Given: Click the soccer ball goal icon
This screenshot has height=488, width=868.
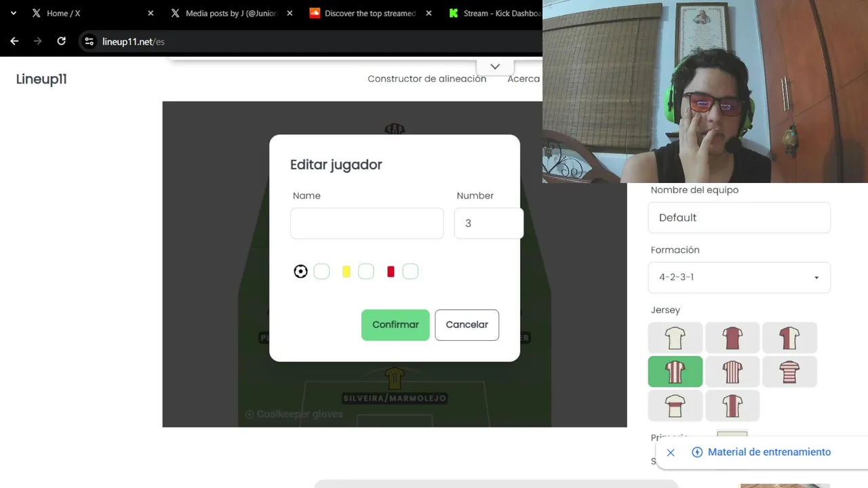Looking at the screenshot, I should (300, 272).
